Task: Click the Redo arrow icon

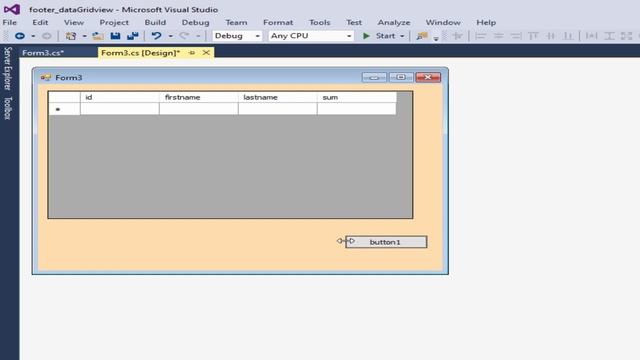Action: pos(184,36)
